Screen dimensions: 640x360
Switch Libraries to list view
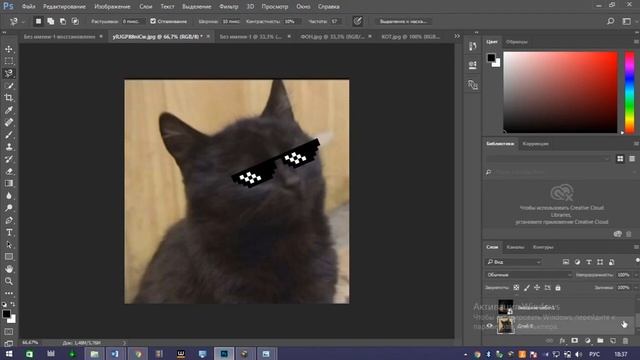(x=632, y=159)
